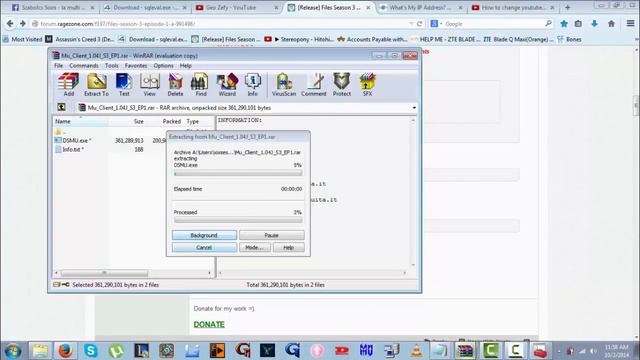The width and height of the screenshot is (640, 360).
Task: Open uTorrent from the taskbar
Action: click(x=116, y=351)
